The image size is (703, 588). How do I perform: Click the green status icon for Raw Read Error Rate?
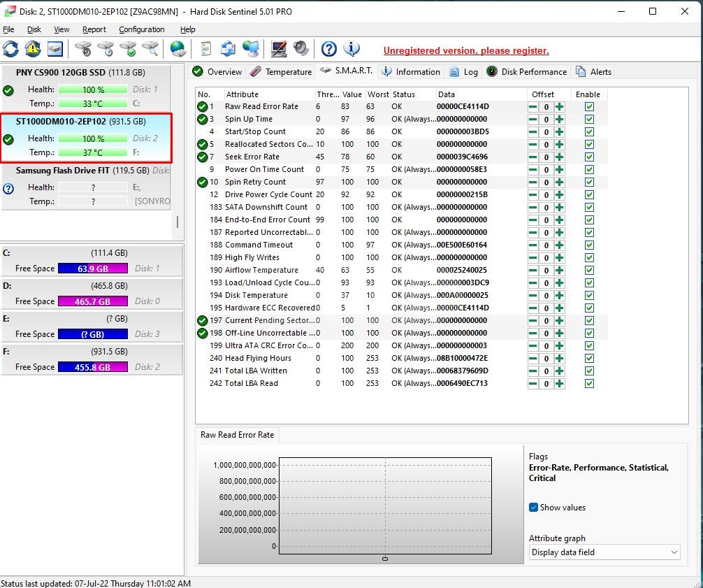tap(202, 107)
